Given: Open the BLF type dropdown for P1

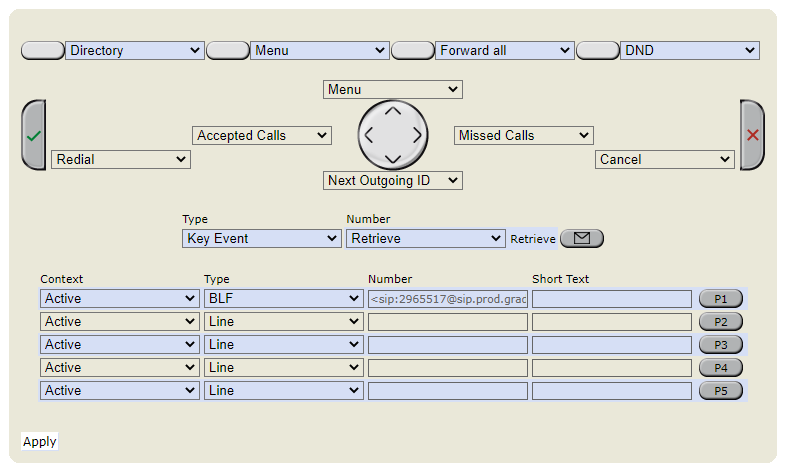Looking at the screenshot, I should pos(283,299).
